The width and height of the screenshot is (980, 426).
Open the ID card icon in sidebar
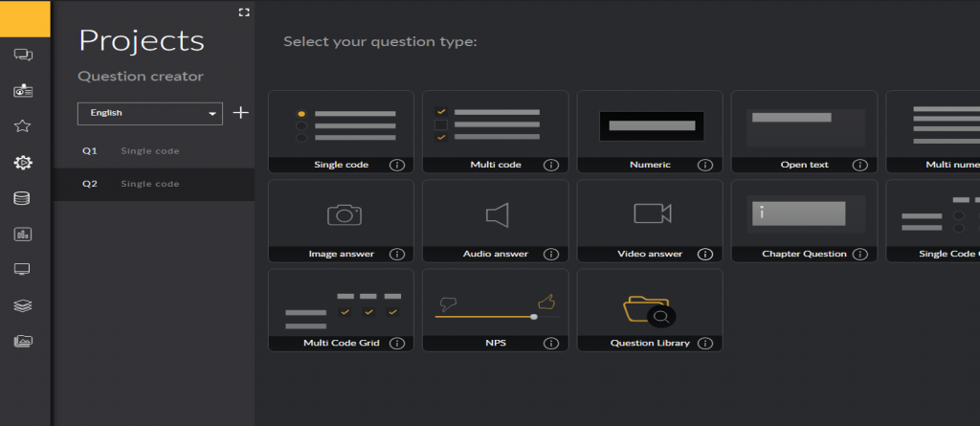[23, 91]
